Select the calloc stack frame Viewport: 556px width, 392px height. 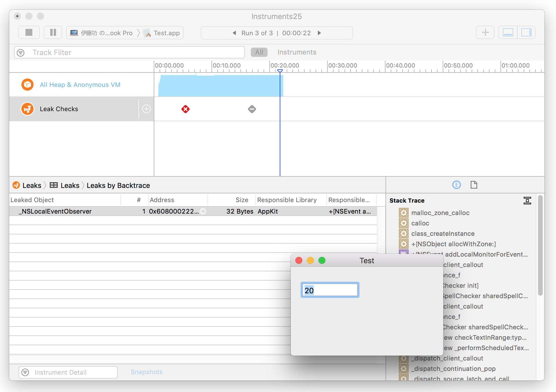[x=420, y=223]
